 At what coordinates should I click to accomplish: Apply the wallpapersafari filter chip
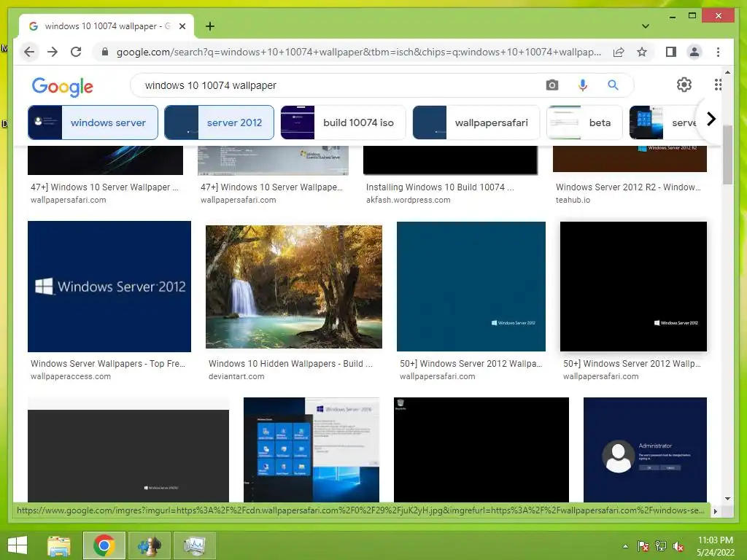476,122
